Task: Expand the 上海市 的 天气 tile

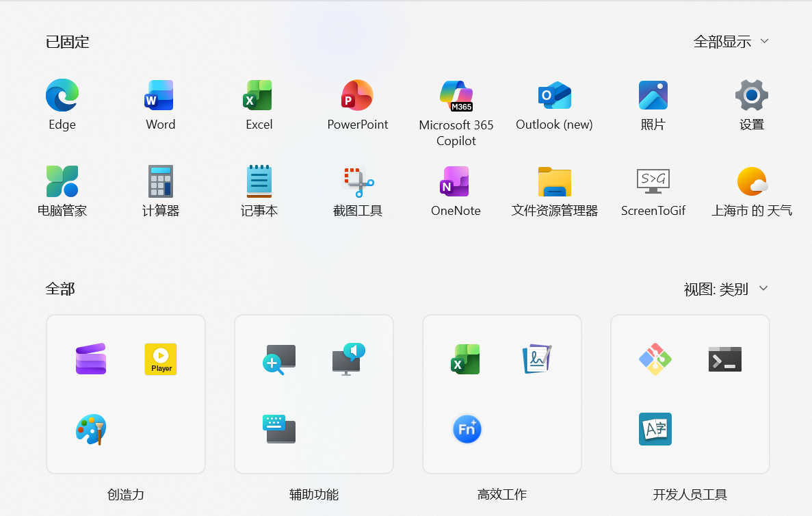Action: (751, 182)
